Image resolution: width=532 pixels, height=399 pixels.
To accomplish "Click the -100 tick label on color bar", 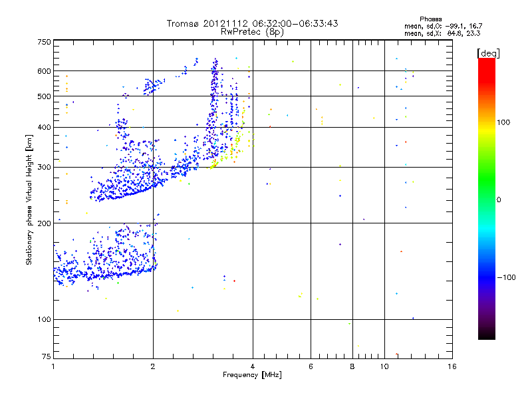I will [x=506, y=277].
